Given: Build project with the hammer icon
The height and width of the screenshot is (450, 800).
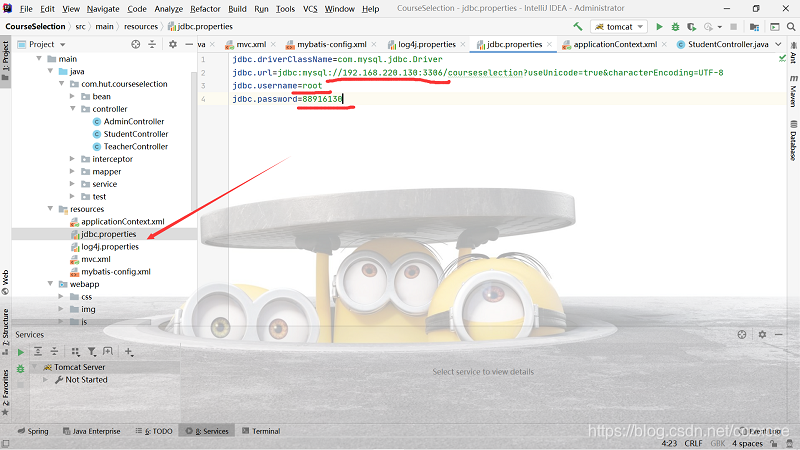Looking at the screenshot, I should (x=578, y=27).
